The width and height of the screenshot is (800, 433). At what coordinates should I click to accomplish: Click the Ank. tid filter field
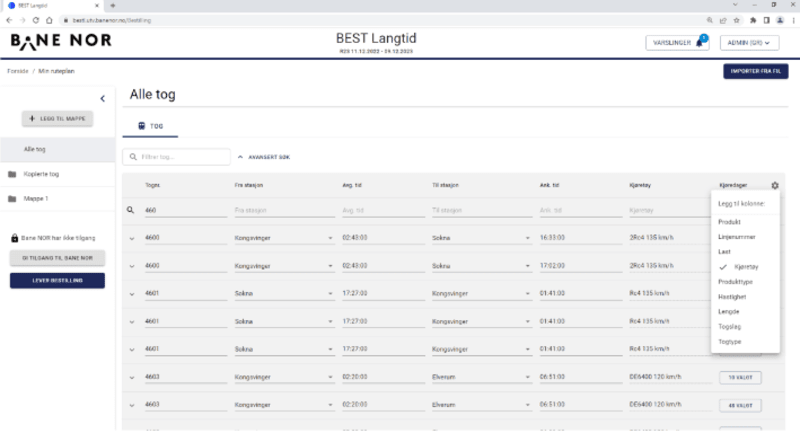[x=581, y=210]
